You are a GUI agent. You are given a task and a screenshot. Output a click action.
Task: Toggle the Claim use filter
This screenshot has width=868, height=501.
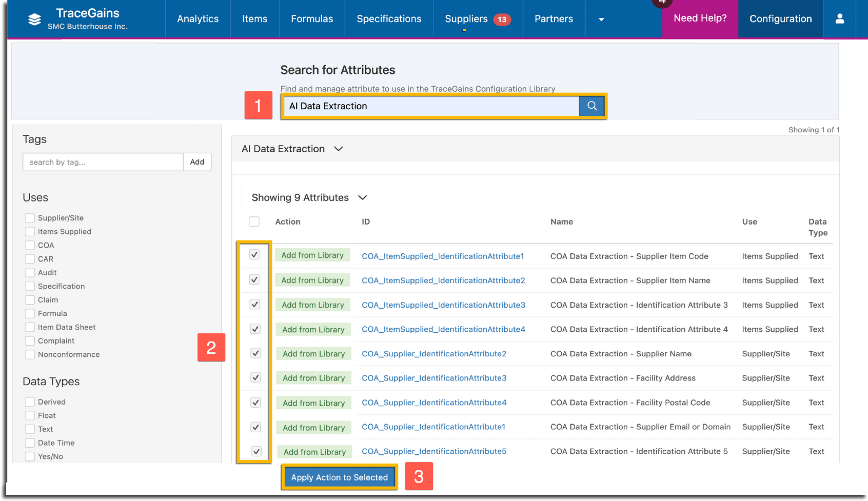tap(30, 300)
